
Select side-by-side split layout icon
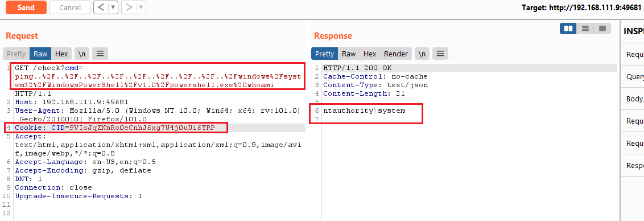tap(568, 28)
